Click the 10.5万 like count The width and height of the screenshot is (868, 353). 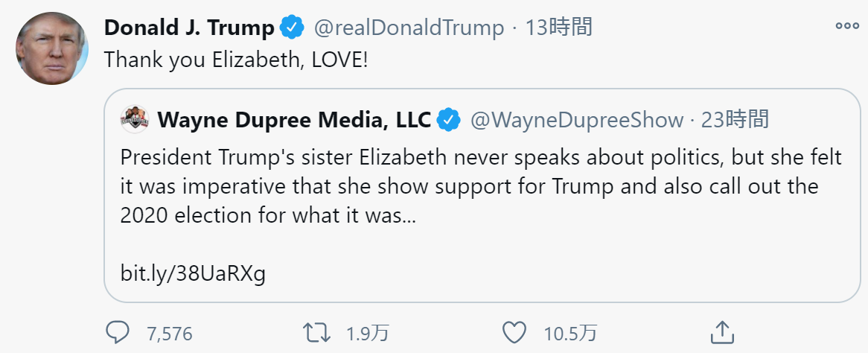[x=569, y=334]
